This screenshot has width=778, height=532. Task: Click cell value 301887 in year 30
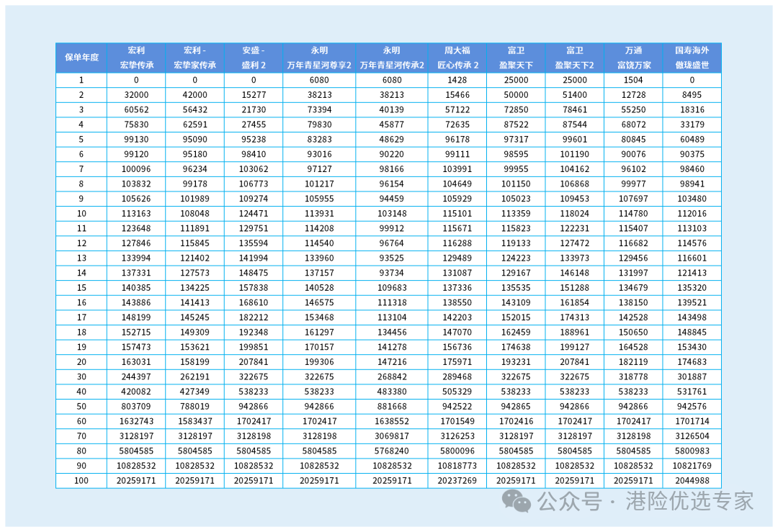[692, 377]
